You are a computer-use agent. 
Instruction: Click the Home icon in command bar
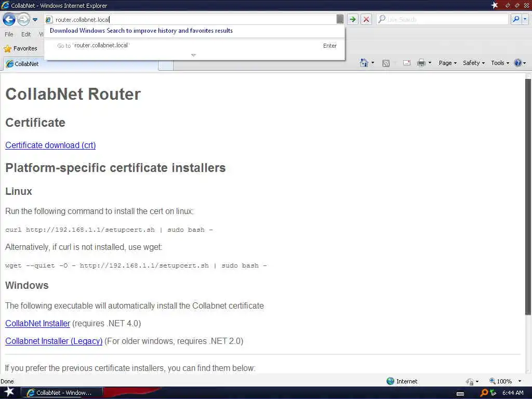pos(364,63)
